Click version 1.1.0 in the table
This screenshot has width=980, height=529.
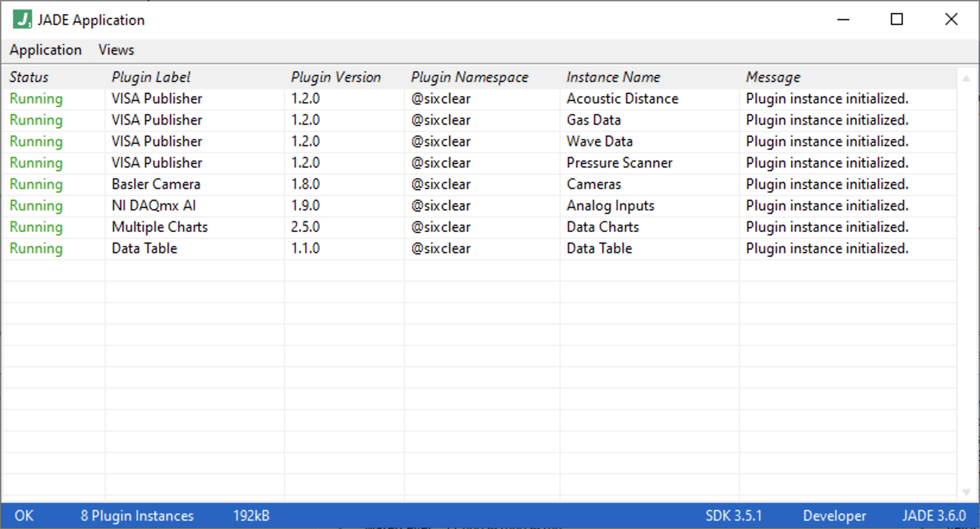point(305,248)
